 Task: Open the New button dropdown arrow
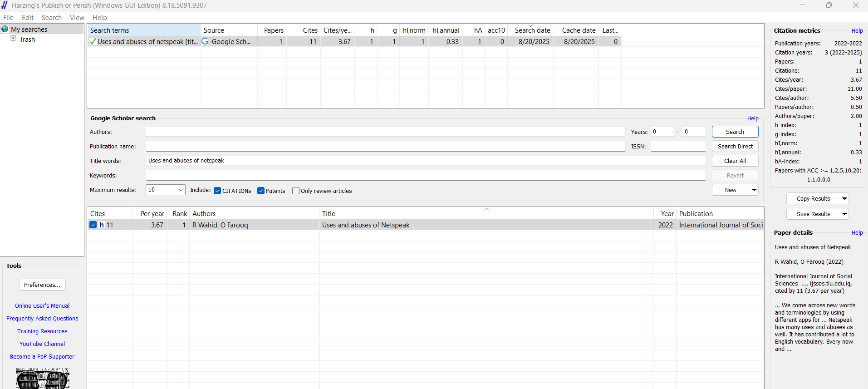coord(754,190)
